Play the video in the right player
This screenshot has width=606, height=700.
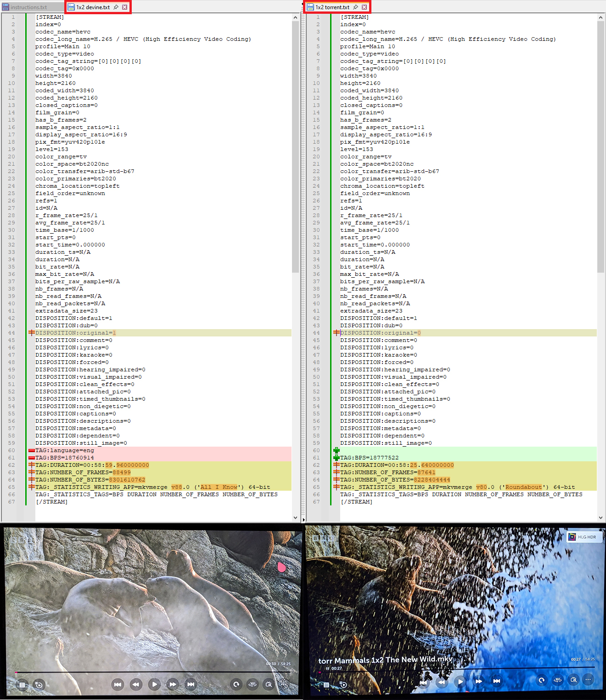(460, 682)
